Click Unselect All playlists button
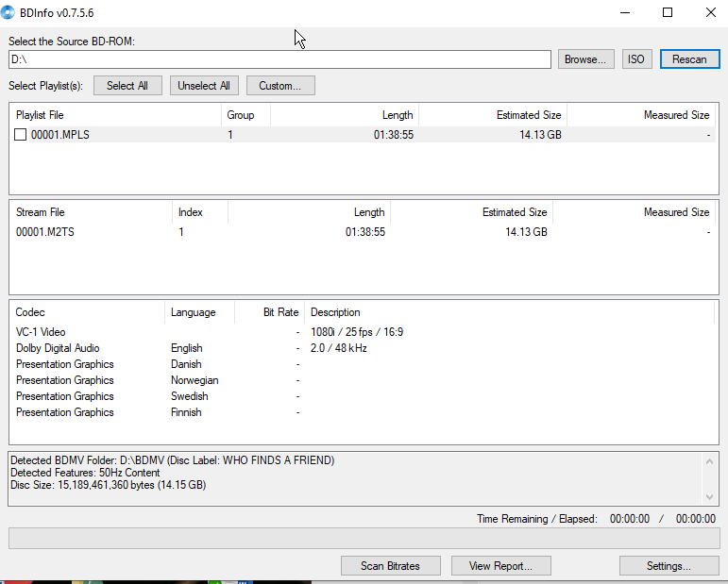The image size is (728, 584). coord(204,86)
